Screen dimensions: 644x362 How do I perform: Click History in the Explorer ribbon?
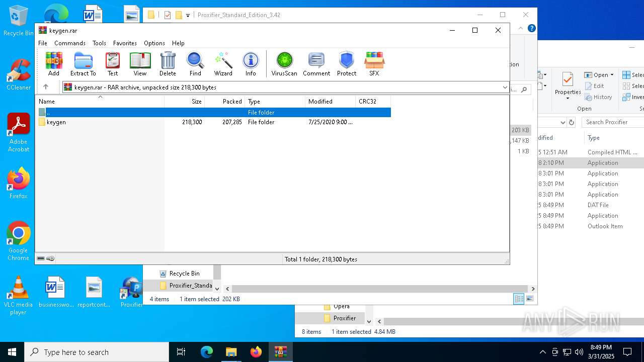tap(599, 97)
